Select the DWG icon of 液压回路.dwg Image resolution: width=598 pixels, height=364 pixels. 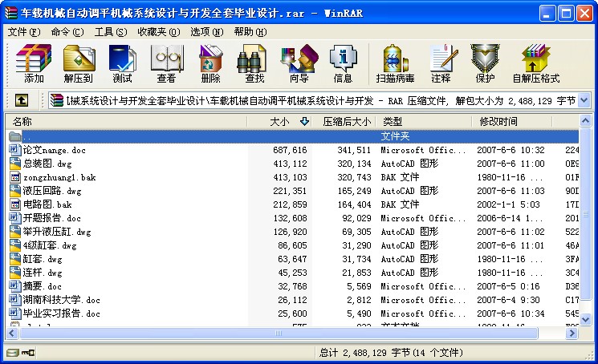[x=14, y=190]
